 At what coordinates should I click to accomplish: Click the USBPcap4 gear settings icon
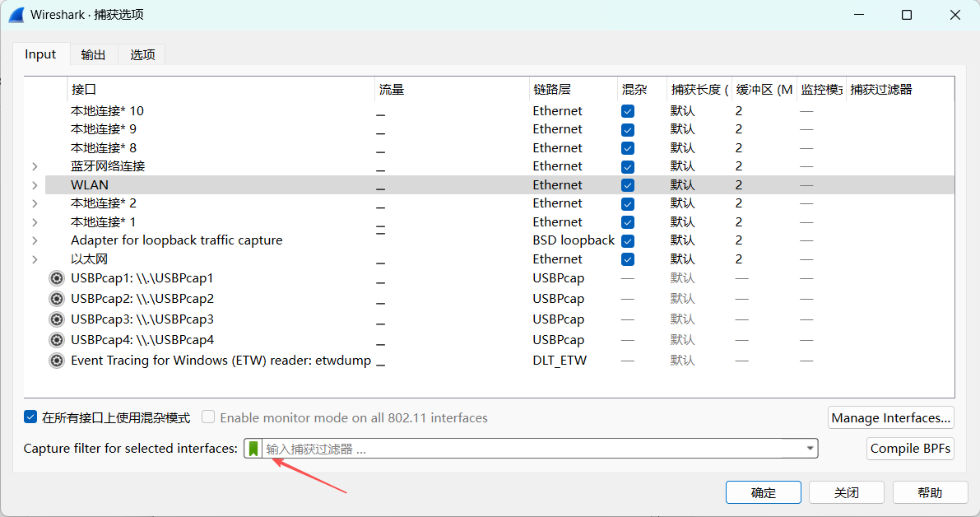pyautogui.click(x=57, y=340)
